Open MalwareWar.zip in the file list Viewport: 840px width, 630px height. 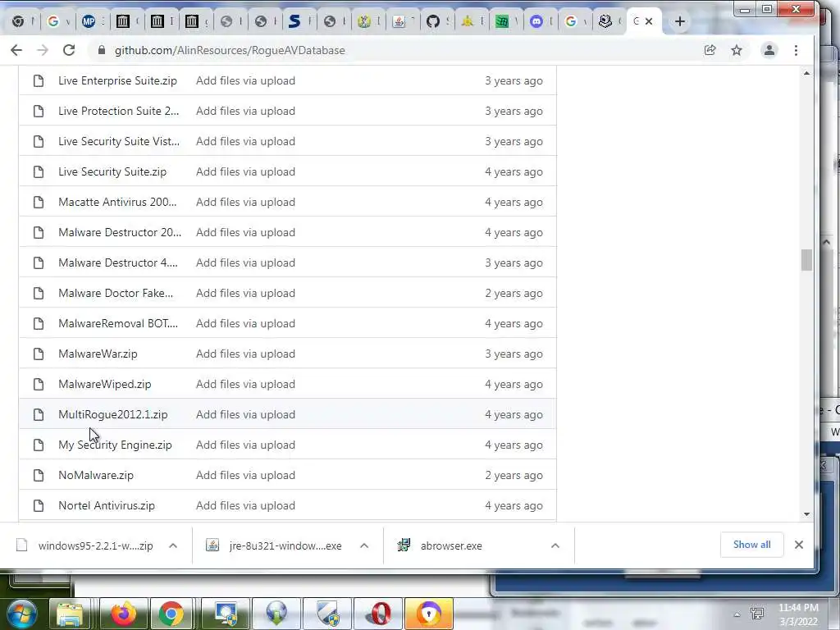coord(98,354)
